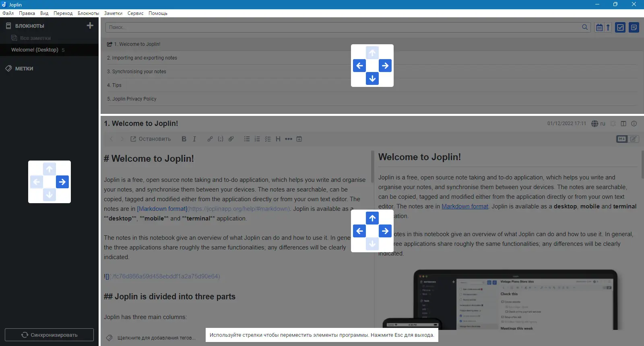
Task: Insert a hyperlink from the toolbar
Action: point(210,139)
